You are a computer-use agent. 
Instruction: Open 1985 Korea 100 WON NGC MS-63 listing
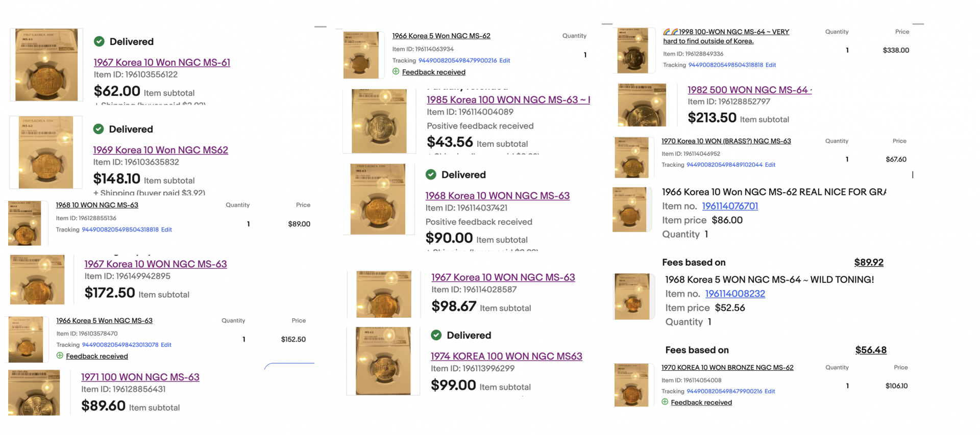click(508, 100)
